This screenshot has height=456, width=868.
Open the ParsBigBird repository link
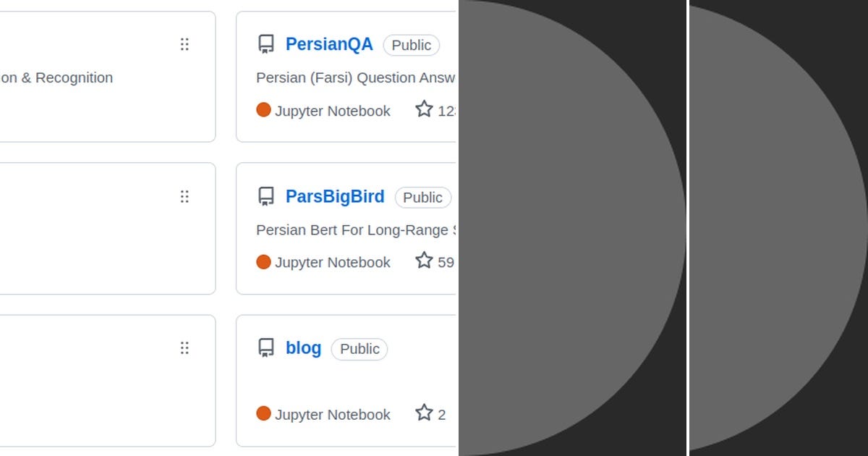pyautogui.click(x=335, y=196)
